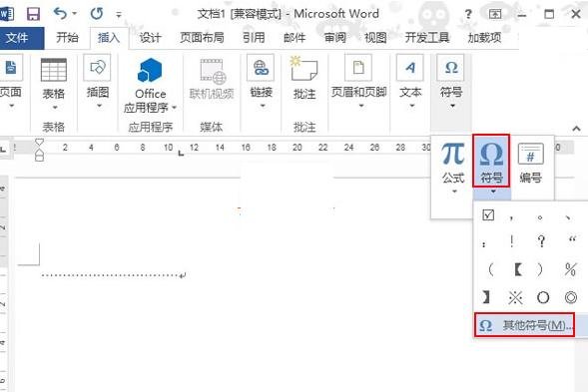Insert the enumeration comma 、 symbol
Image resolution: width=588 pixels, height=392 pixels.
[568, 217]
